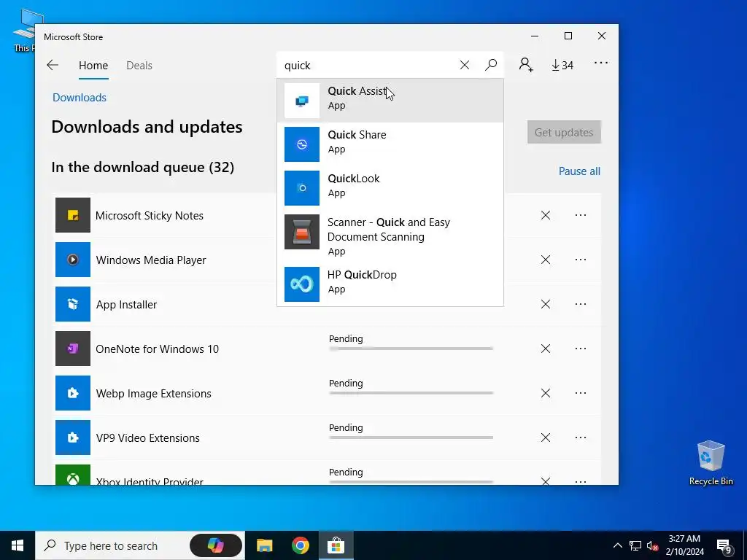
Task: Cancel Windows Media Player download
Action: 546,260
